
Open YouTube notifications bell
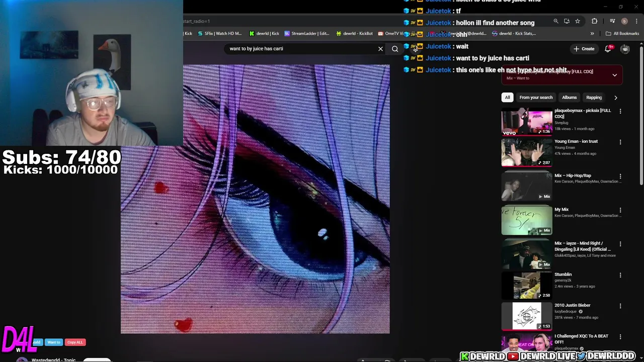click(x=608, y=49)
